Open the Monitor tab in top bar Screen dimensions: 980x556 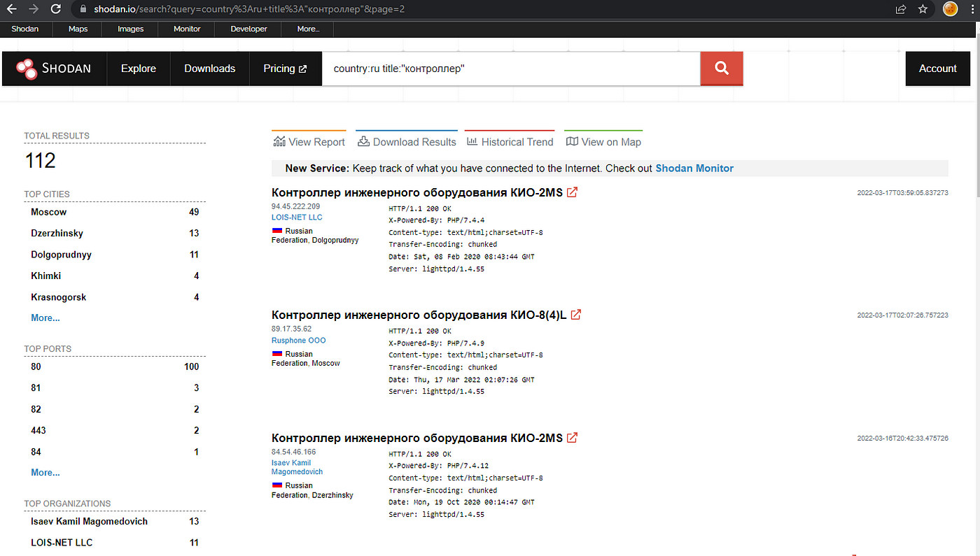coord(187,29)
